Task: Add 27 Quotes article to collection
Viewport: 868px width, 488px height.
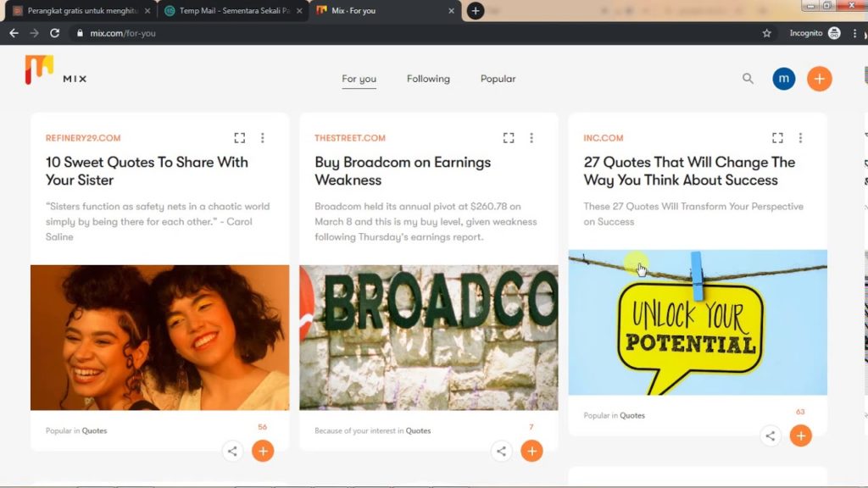Action: 801,436
